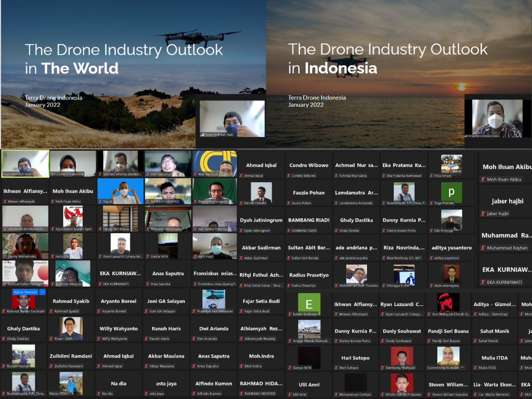The image size is (532, 399).
Task: Click Ryan Fadhilah Hadi's speaker video on World slide
Action: [232, 119]
